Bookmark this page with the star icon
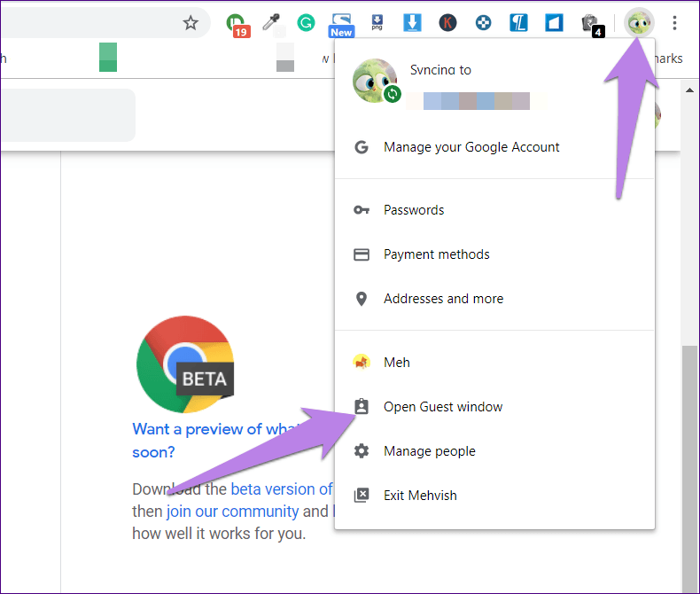This screenshot has width=700, height=594. point(191,23)
